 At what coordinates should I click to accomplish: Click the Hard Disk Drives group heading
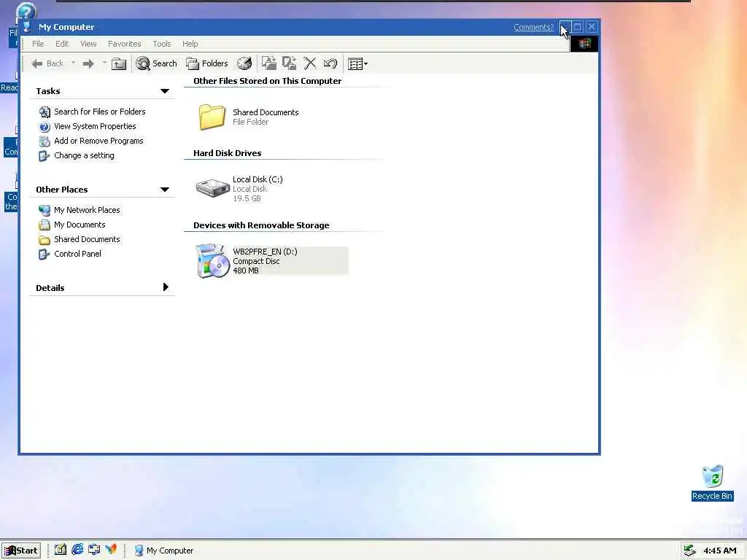pos(228,153)
